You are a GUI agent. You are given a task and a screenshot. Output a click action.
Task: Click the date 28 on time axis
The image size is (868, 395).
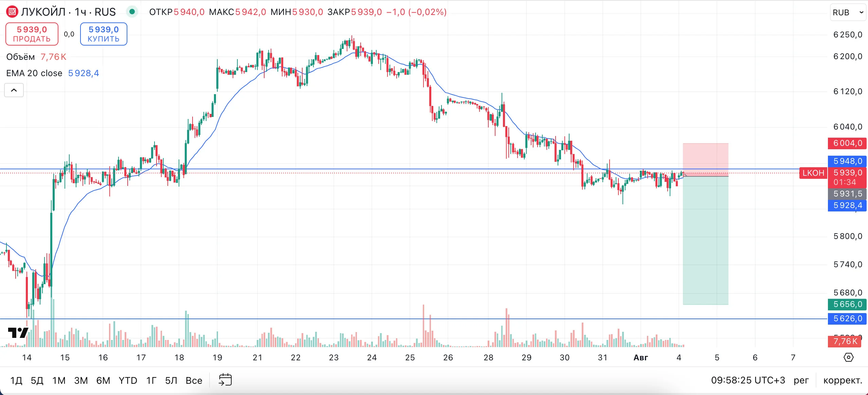coord(488,358)
